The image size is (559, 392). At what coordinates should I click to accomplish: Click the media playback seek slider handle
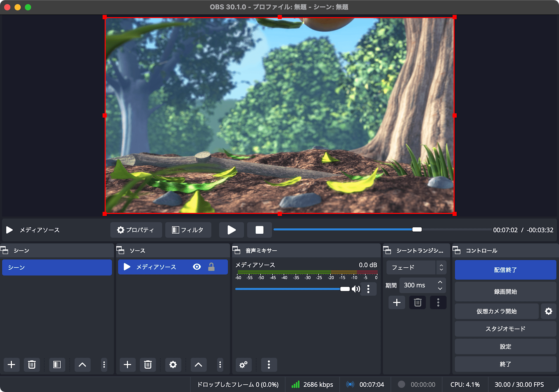click(x=417, y=229)
